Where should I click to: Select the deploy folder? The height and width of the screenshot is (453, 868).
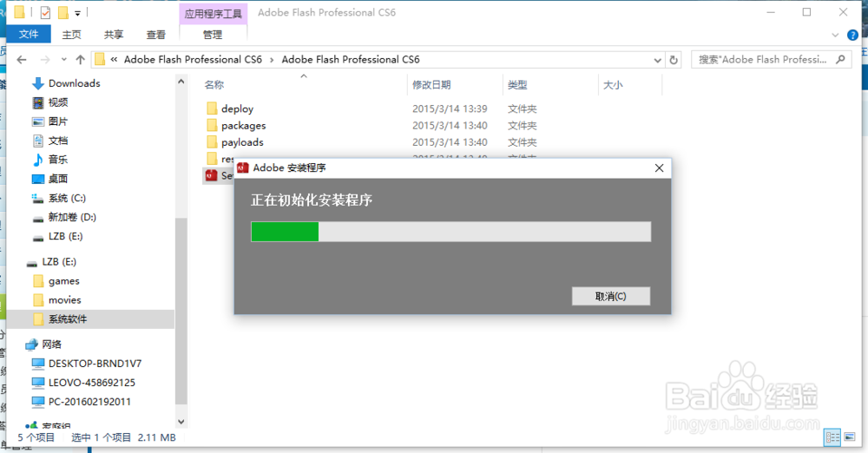(238, 109)
